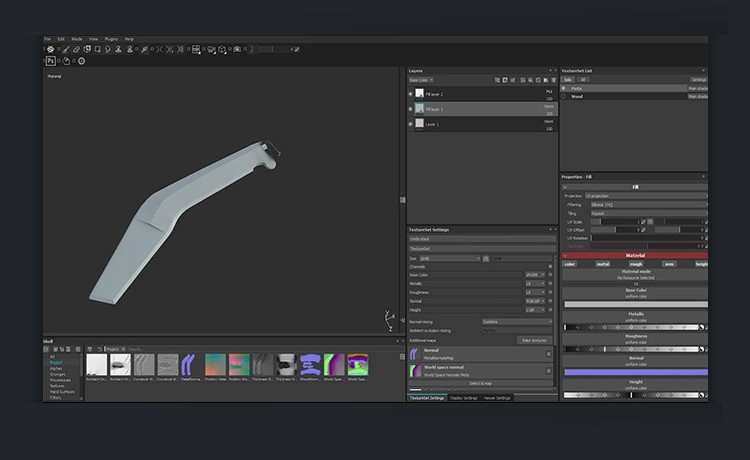Click the round help icon in second toolbar row
This screenshot has height=460, width=750.
81,61
